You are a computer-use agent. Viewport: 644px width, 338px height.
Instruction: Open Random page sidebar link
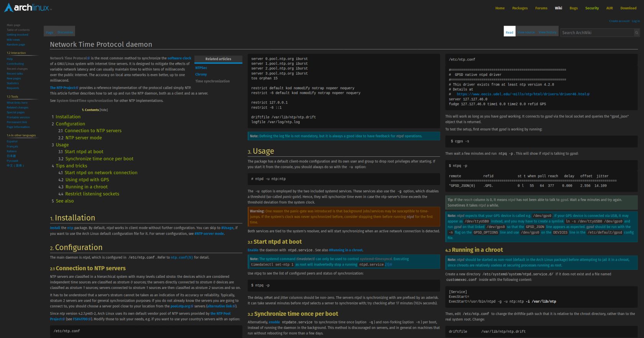16,44
